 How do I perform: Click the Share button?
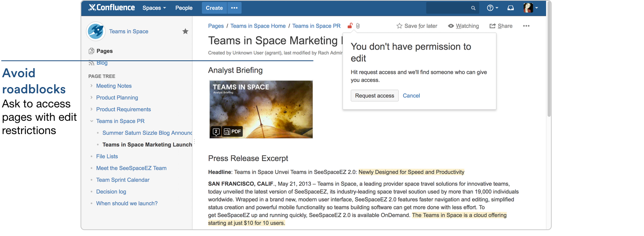pyautogui.click(x=501, y=26)
